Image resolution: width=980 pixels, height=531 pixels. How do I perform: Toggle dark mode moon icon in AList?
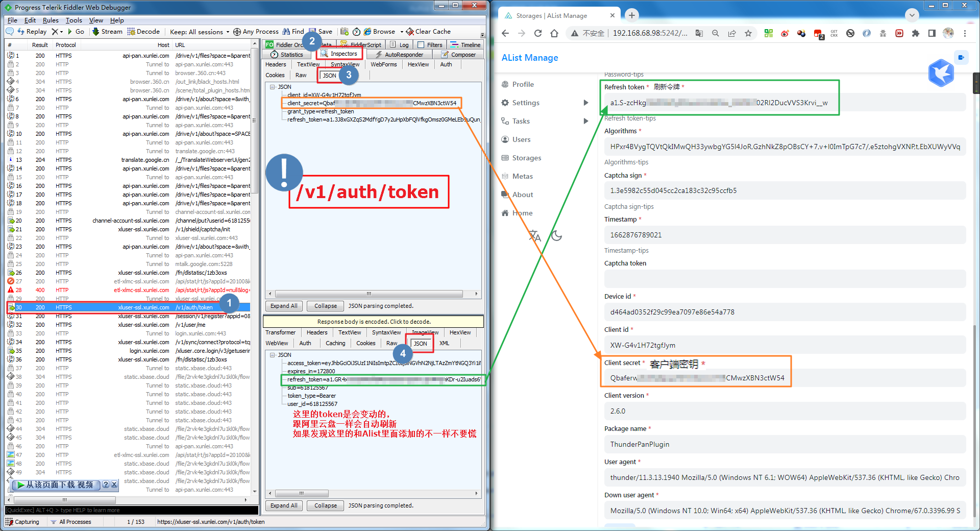tap(556, 236)
